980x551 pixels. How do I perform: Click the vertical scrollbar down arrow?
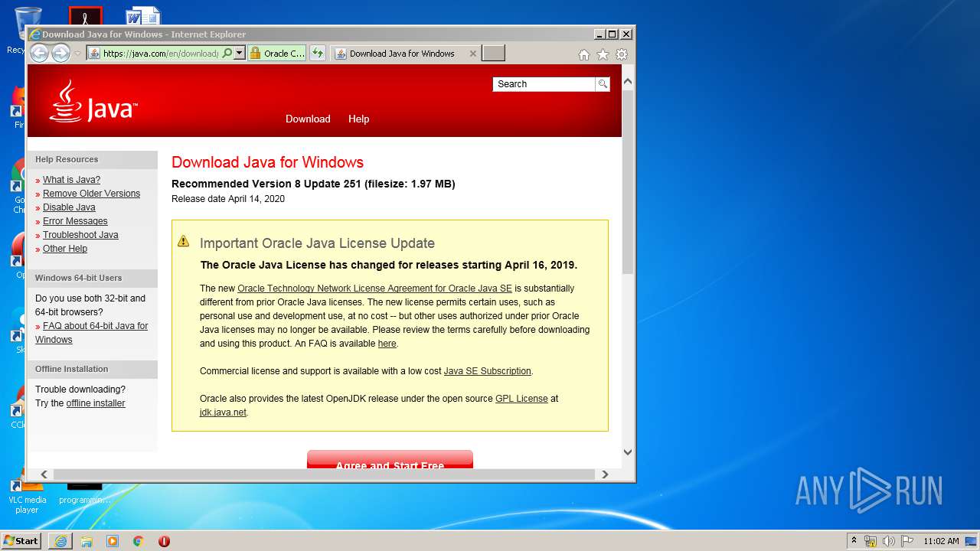pyautogui.click(x=628, y=452)
